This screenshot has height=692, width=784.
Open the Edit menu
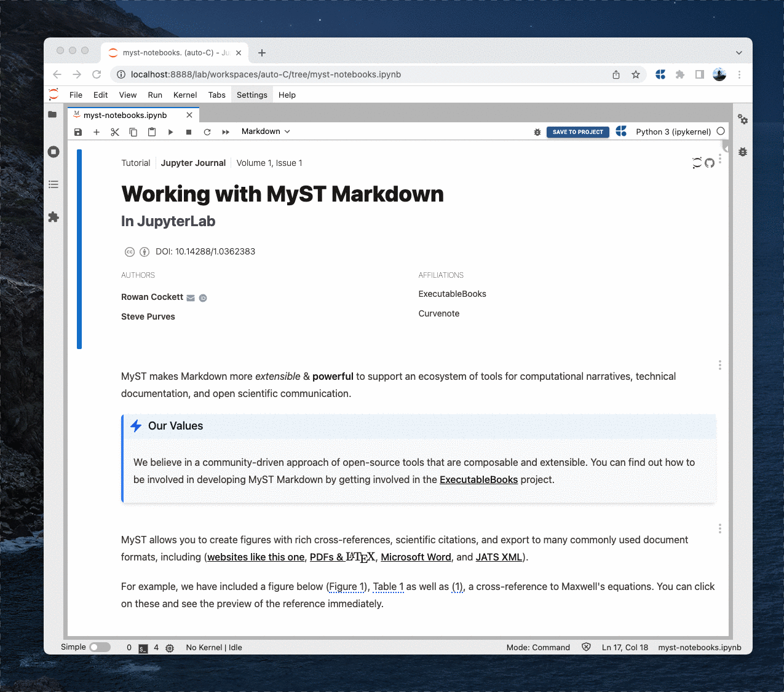point(100,95)
